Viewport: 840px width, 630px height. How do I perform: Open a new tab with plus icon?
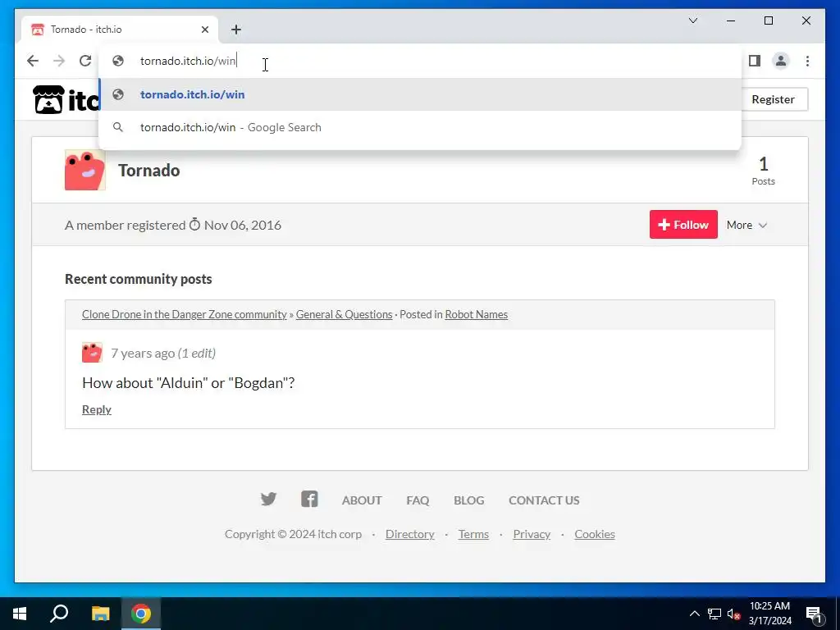pyautogui.click(x=236, y=30)
